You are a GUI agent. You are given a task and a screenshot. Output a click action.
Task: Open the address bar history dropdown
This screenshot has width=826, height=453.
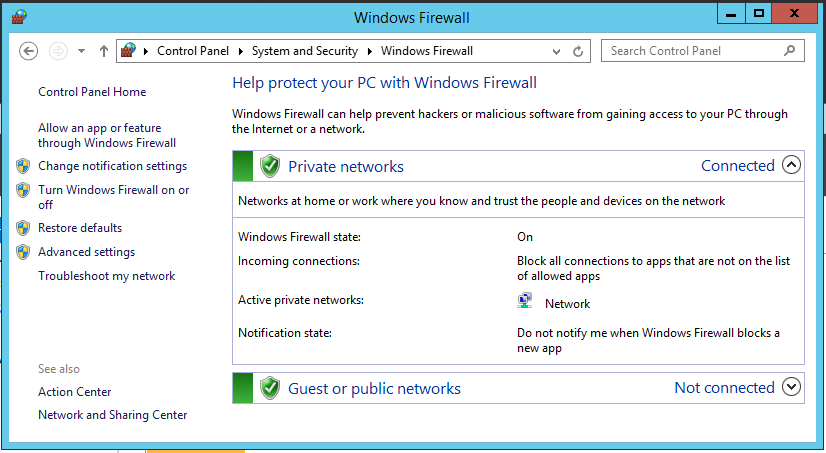(x=556, y=52)
